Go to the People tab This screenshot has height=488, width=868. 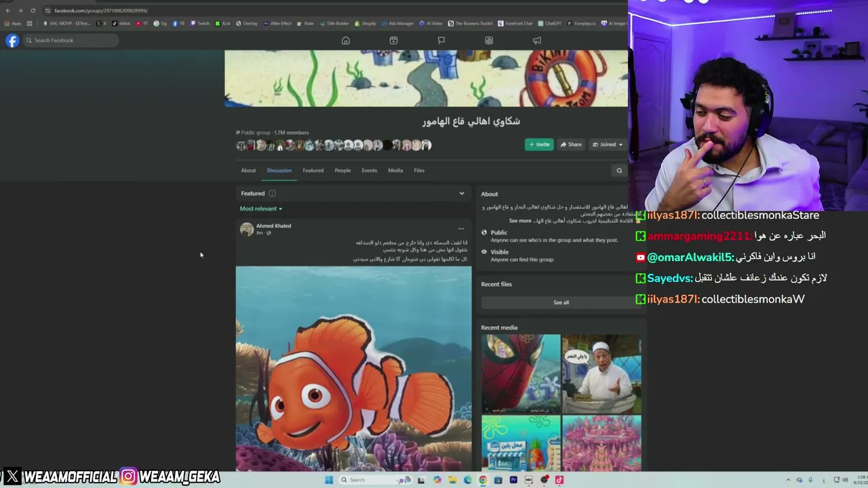(342, 171)
